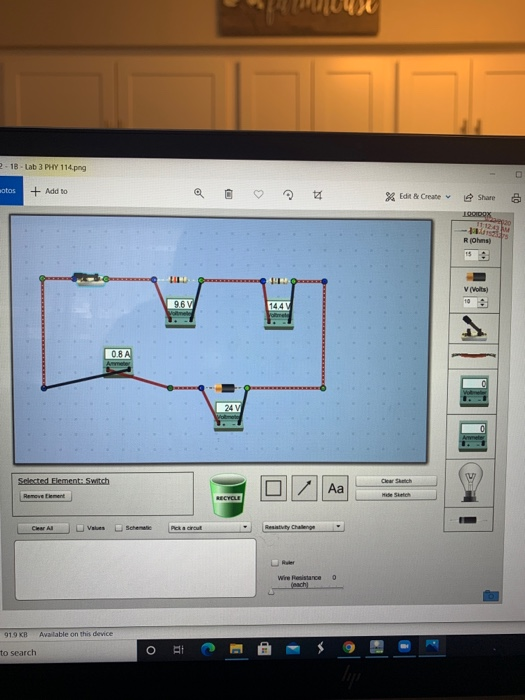525x700 pixels.
Task: Select the resistor icon in the Toolbox
Action: (x=474, y=231)
